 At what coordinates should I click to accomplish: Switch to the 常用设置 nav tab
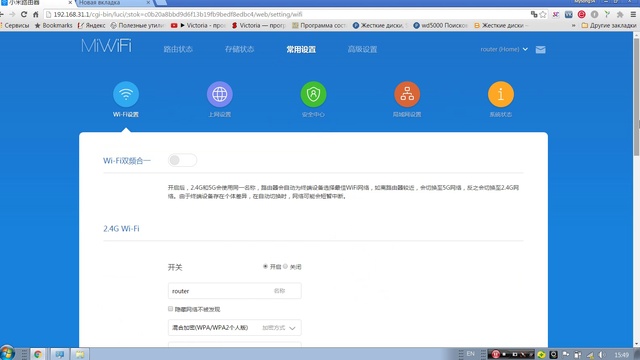pos(301,49)
